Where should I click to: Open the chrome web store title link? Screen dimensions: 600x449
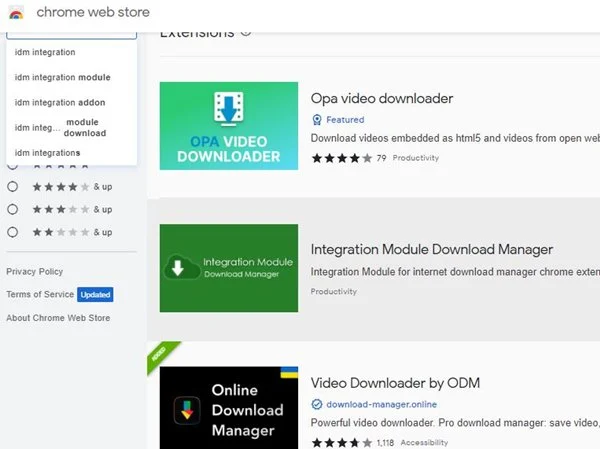coord(93,12)
